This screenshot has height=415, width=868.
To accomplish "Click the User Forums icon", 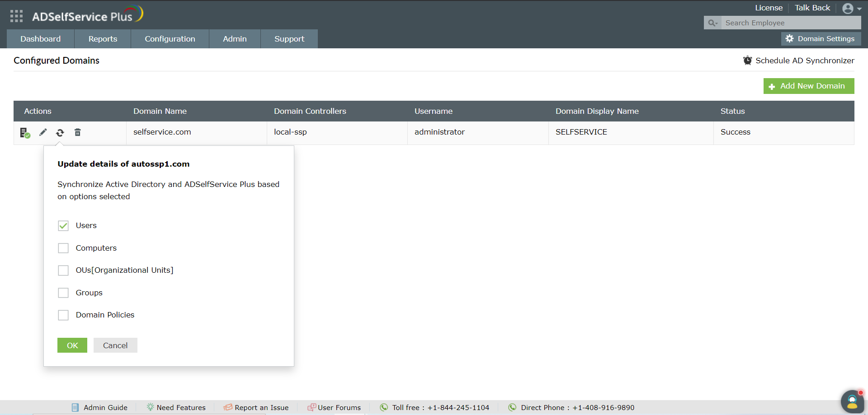I will pos(311,407).
